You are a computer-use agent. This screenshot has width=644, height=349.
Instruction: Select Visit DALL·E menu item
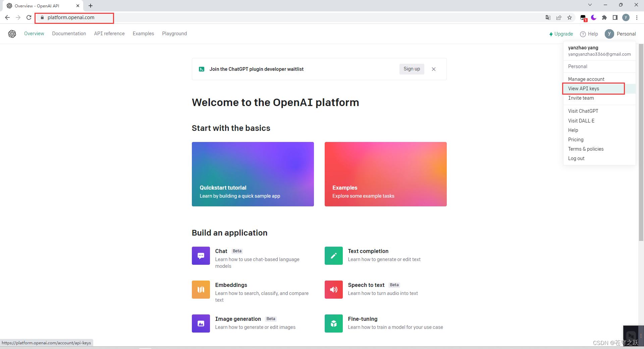click(599, 121)
